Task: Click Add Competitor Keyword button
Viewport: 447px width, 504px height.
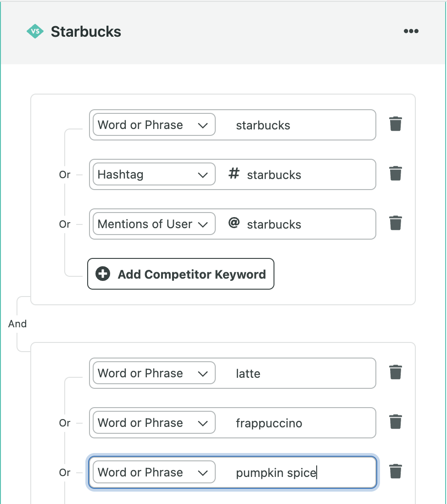Action: 181,274
